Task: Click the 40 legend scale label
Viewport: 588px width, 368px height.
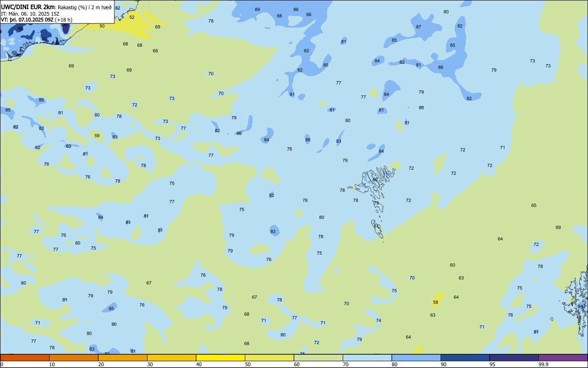Action: point(199,364)
